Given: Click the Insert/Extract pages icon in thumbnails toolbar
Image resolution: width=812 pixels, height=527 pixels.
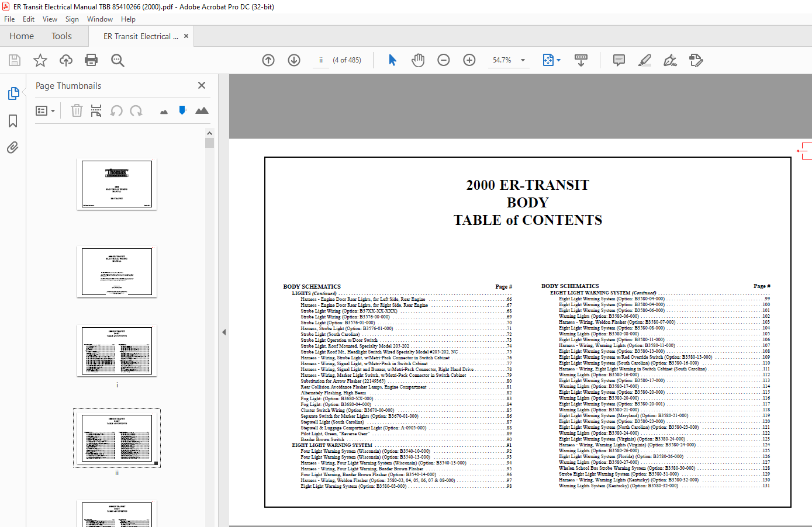Looking at the screenshot, I should pos(96,110).
